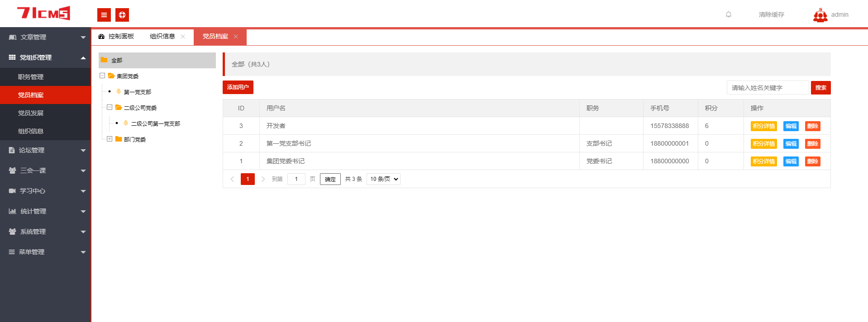Close the 党员档案 tab

tap(236, 37)
